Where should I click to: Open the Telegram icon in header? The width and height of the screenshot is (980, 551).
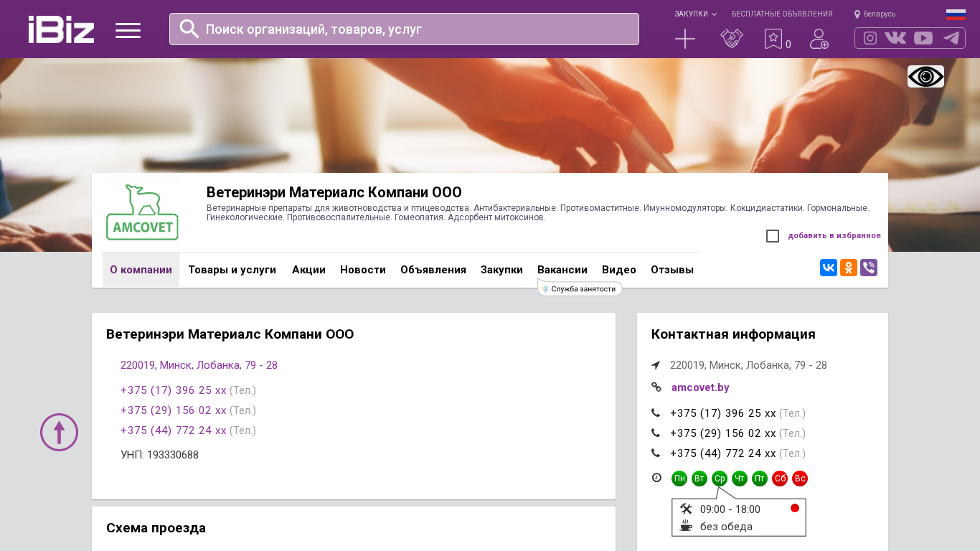[951, 38]
